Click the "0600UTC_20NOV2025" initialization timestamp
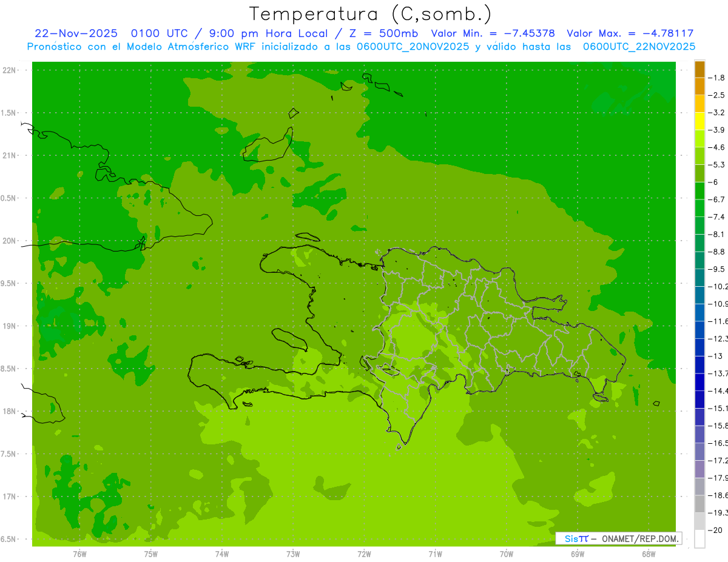This screenshot has width=728, height=562. point(413,47)
